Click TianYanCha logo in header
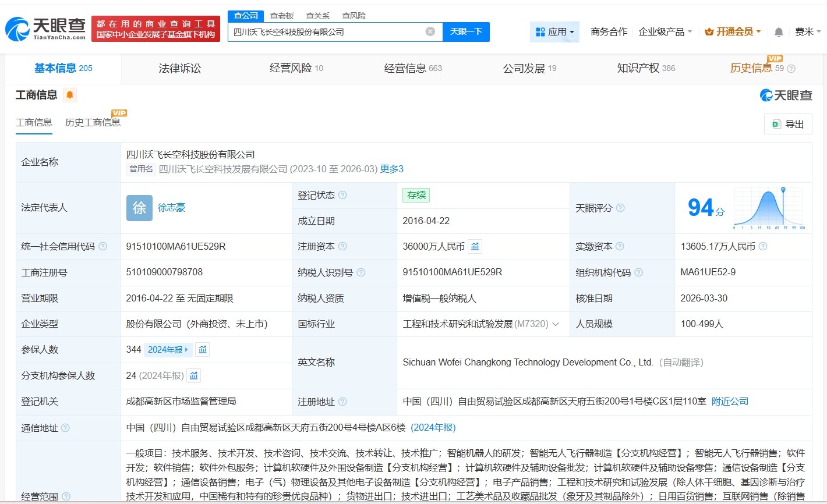827x504 pixels. (x=45, y=29)
